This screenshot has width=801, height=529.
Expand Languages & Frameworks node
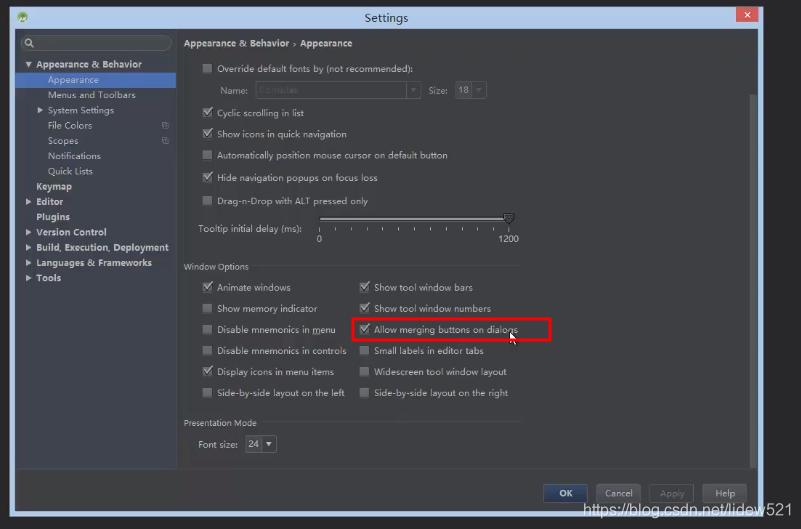pos(29,262)
